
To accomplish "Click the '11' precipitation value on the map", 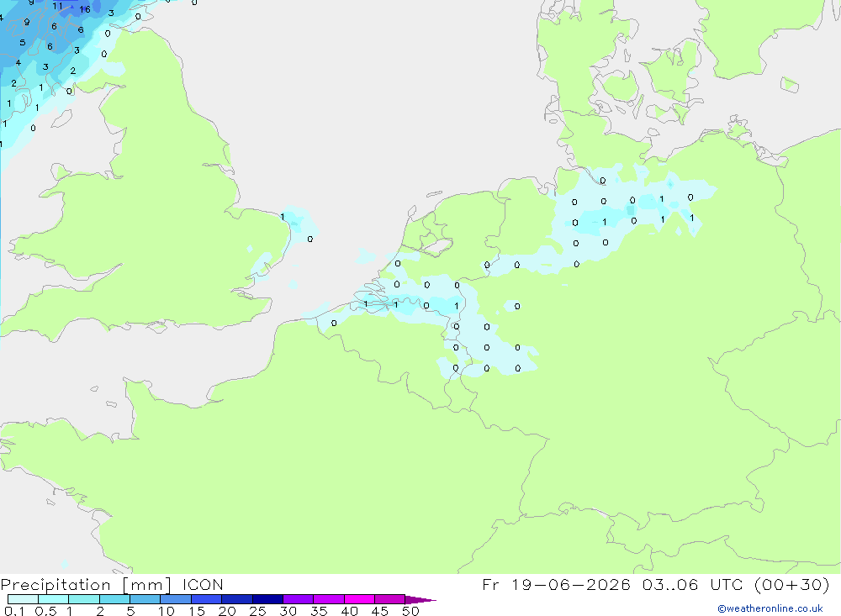I will 57,6.
